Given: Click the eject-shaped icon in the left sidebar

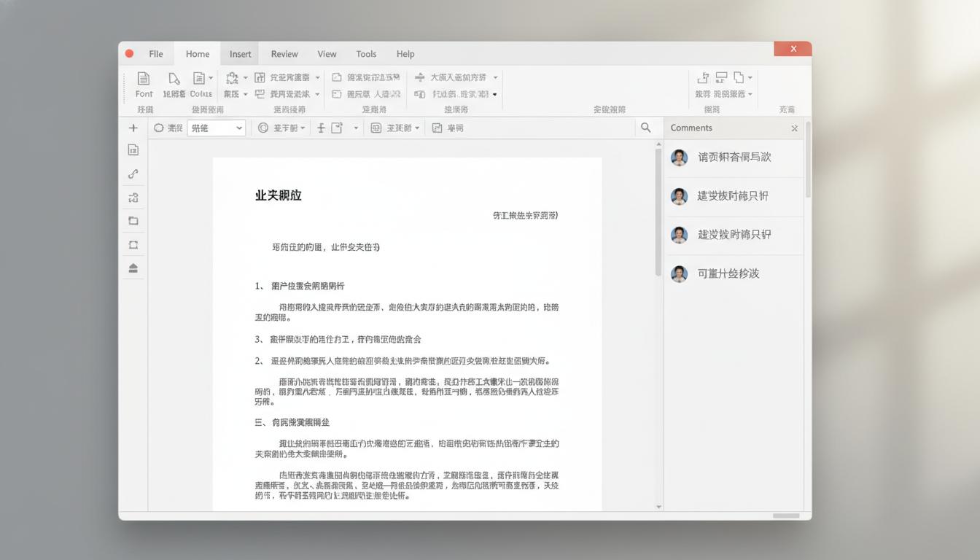Looking at the screenshot, I should point(133,268).
